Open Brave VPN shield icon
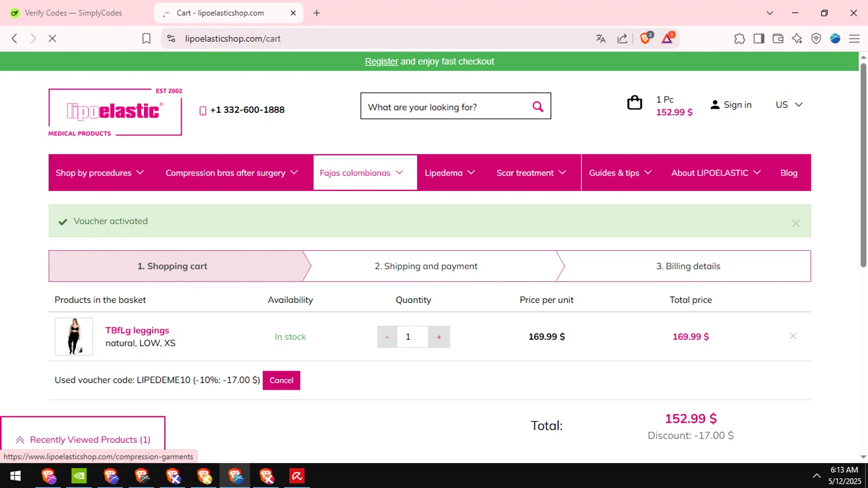The width and height of the screenshot is (868, 488). click(x=816, y=39)
